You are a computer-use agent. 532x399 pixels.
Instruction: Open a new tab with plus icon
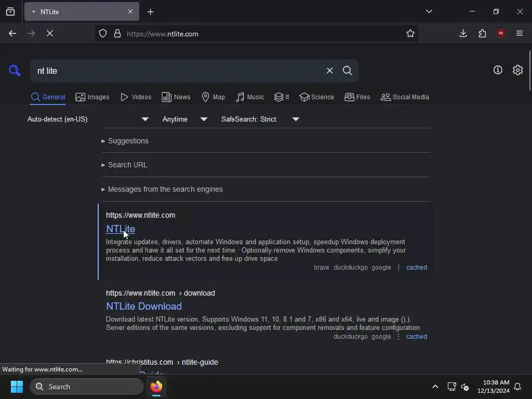pyautogui.click(x=150, y=12)
